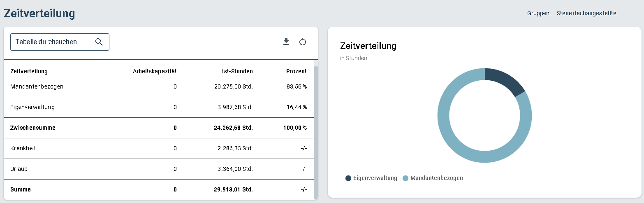Click the Zwischensumme row label
The height and width of the screenshot is (203, 644).
pyautogui.click(x=33, y=128)
